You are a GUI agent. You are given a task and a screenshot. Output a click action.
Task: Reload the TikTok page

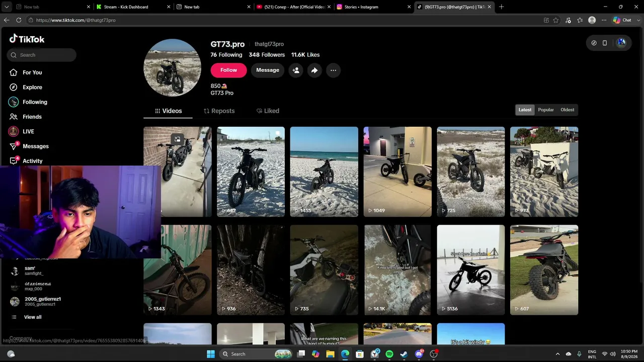(x=19, y=20)
